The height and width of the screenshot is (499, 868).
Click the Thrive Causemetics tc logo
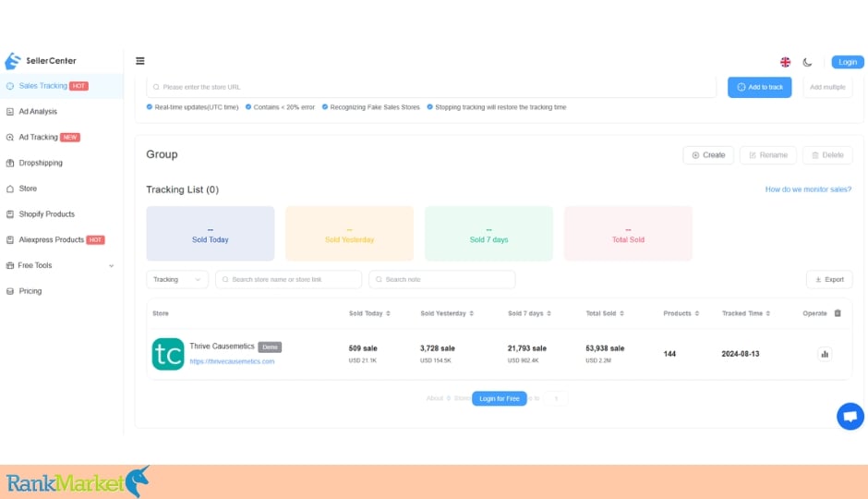click(x=168, y=354)
